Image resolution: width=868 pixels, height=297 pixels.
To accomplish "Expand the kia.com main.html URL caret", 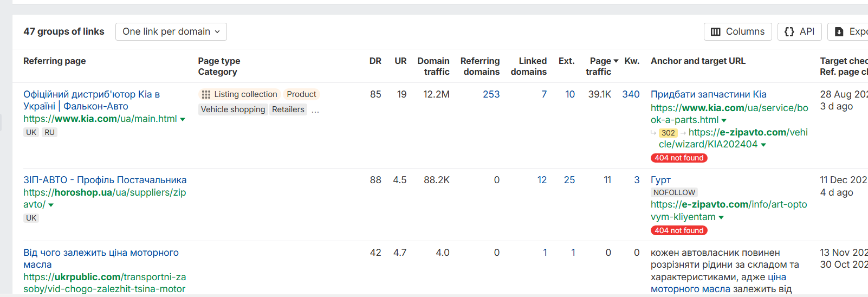I will [x=183, y=119].
